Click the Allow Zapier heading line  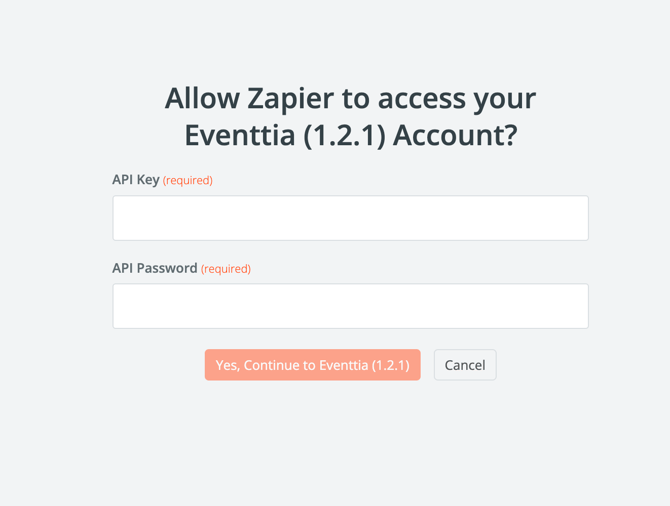point(350,98)
